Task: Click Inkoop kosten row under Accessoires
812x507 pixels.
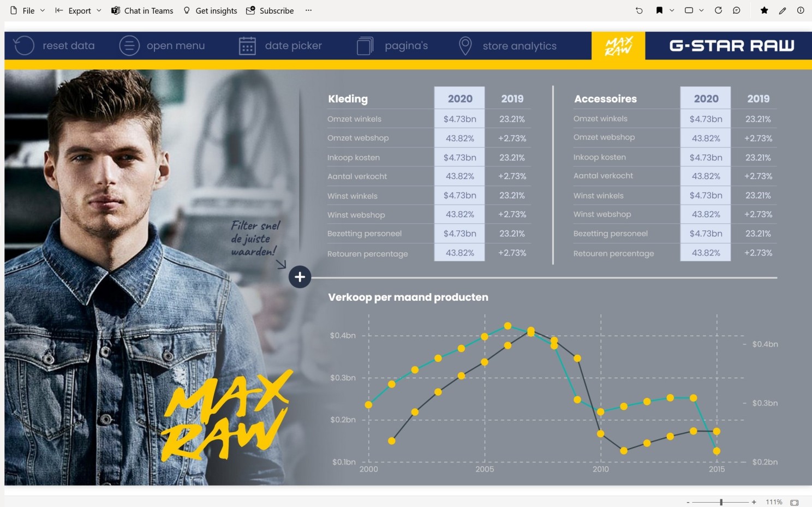Action: pos(675,157)
